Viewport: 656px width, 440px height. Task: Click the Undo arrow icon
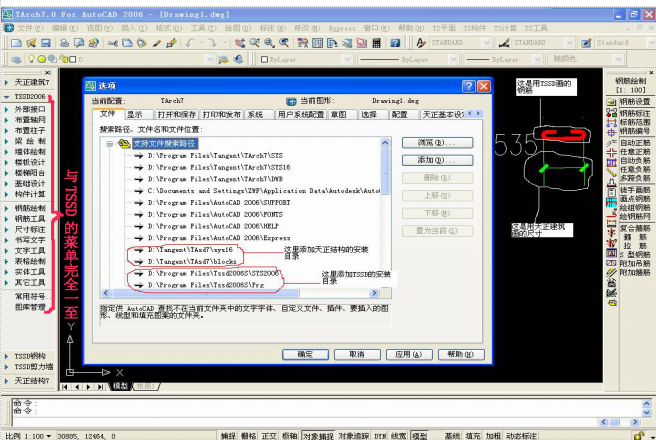tap(190, 43)
